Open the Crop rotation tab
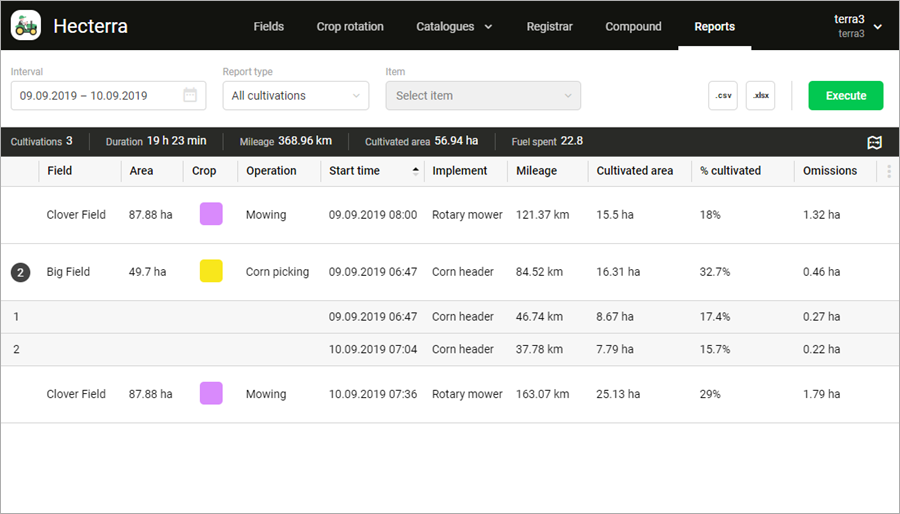This screenshot has width=900, height=514. pos(350,27)
